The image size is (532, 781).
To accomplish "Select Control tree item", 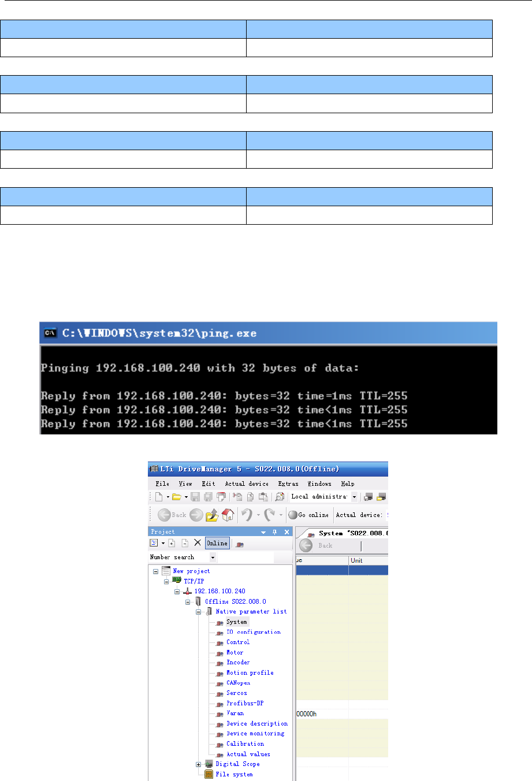I will [x=238, y=642].
